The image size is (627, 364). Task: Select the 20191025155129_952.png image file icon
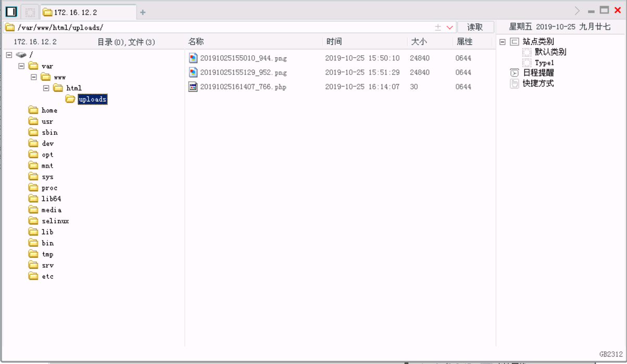coord(193,72)
